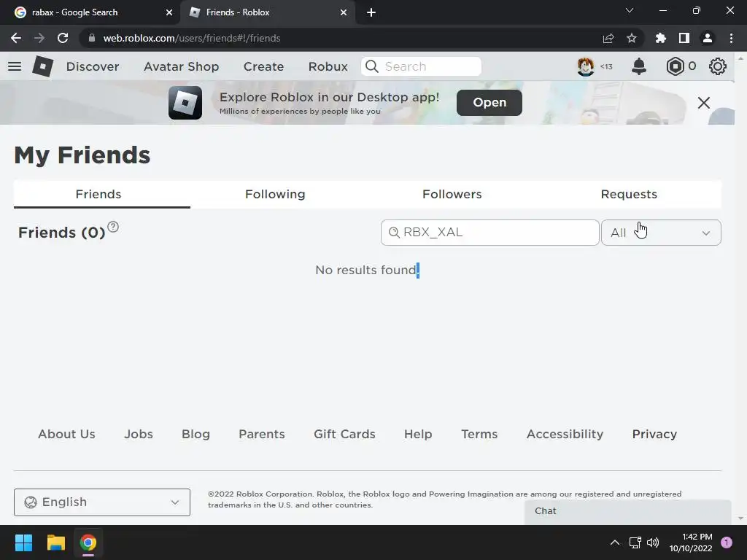Viewport: 747px width, 560px height.
Task: Switch to rabax Google Search tab
Action: [90, 12]
